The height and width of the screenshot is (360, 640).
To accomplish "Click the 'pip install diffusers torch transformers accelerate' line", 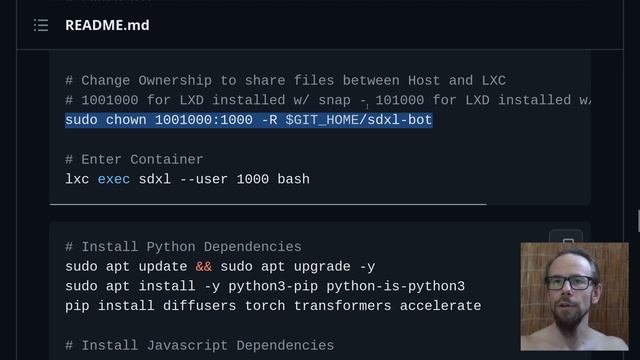I will click(273, 306).
